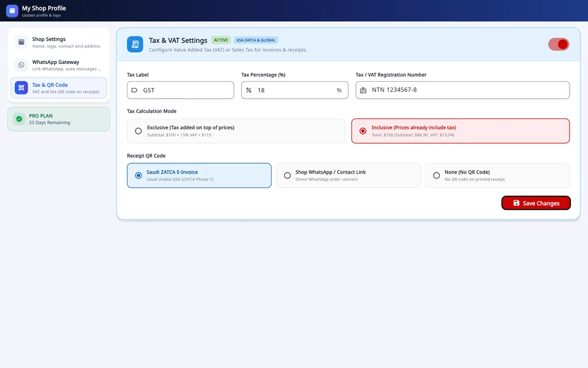This screenshot has width=588, height=368.
Task: Click the Tax & VAT Settings receipt icon
Action: 135,44
